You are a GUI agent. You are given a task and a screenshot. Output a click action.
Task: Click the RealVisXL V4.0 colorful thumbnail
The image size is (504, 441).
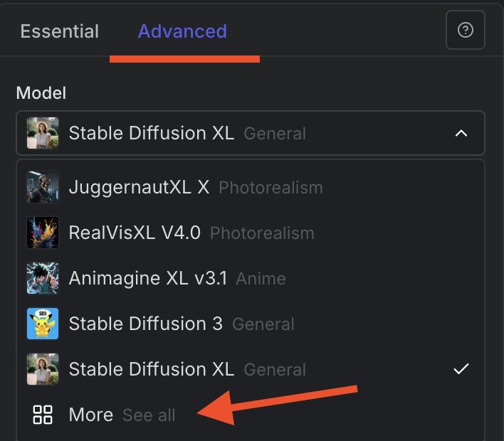[x=43, y=233]
